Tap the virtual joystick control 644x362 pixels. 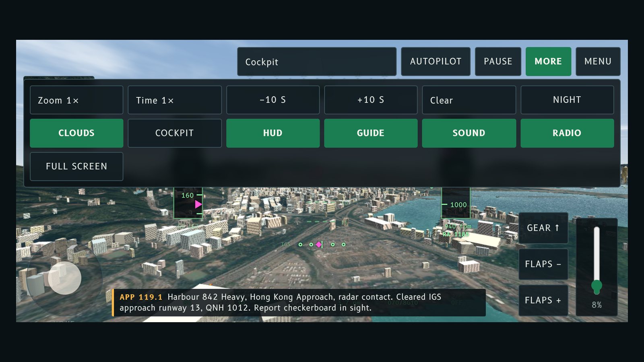(65, 278)
